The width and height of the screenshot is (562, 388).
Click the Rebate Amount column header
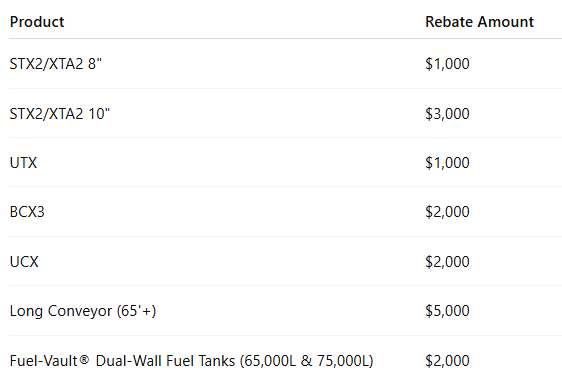coord(479,22)
